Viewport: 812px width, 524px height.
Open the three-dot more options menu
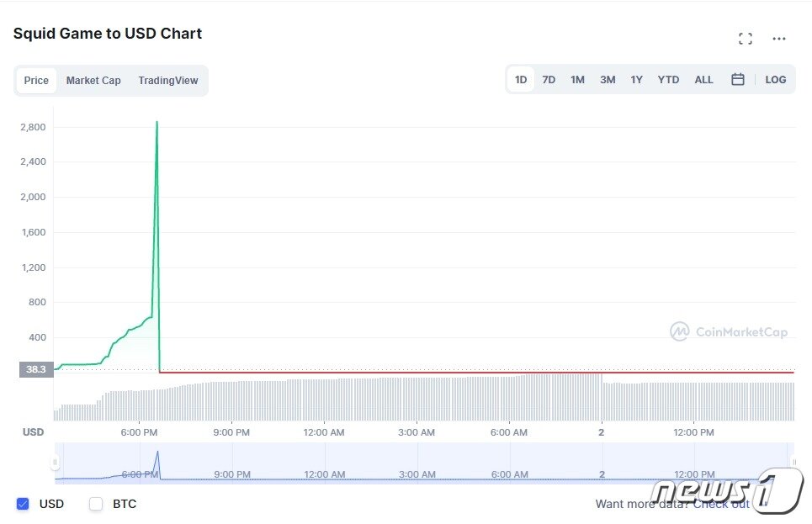(779, 39)
